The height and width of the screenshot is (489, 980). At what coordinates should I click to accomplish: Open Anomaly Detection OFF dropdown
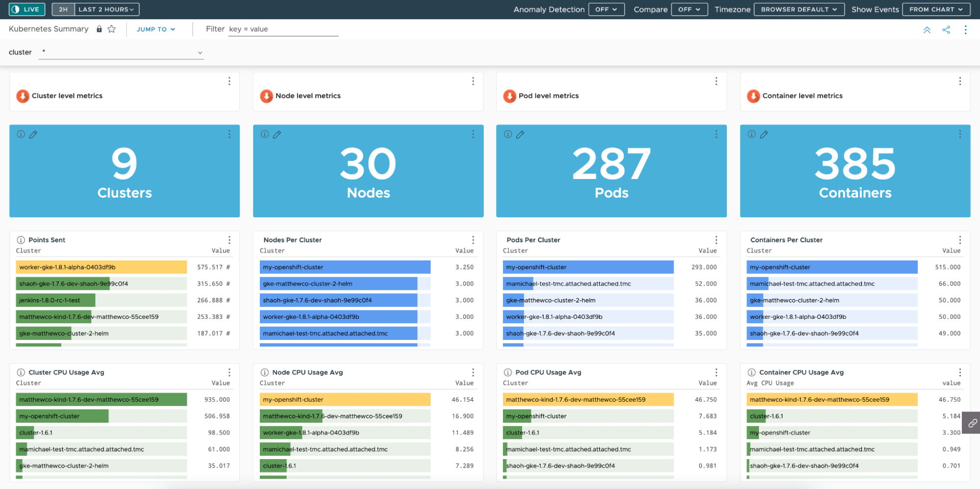606,9
